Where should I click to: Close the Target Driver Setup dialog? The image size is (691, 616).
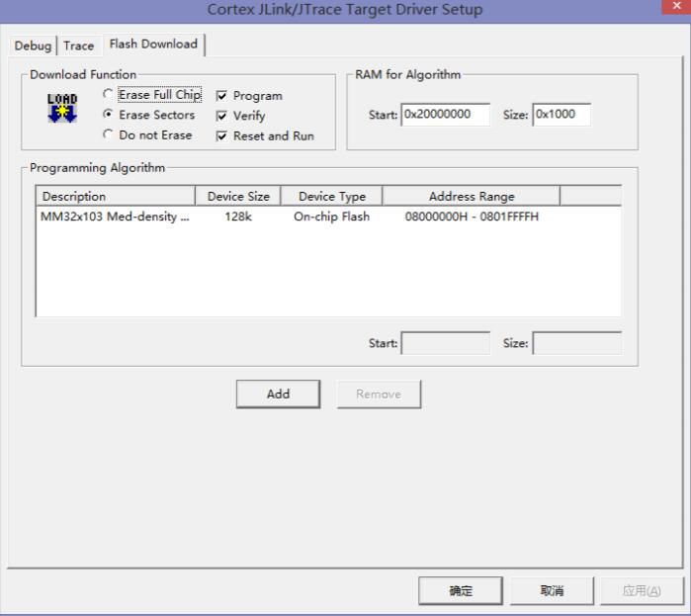tap(677, 9)
